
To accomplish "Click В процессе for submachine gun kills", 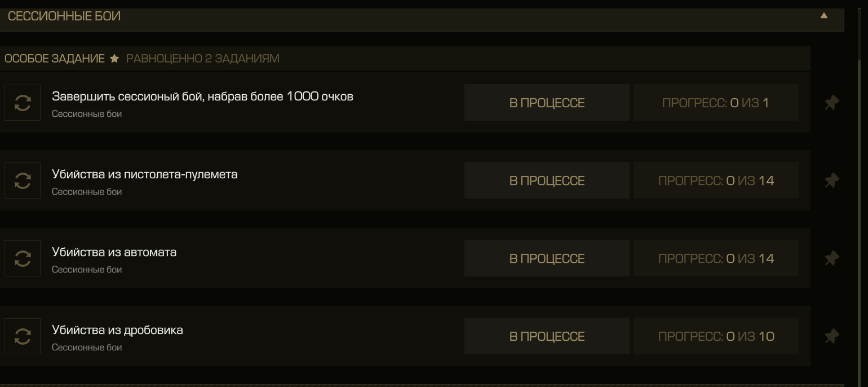I will point(547,181).
